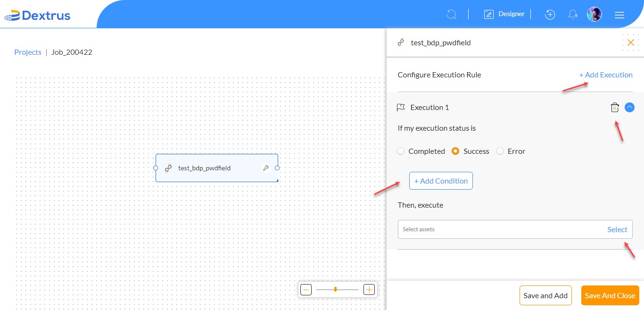The height and width of the screenshot is (310, 644).
Task: Select the test_bdp_pwdfield node on canvas
Action: coord(217,168)
